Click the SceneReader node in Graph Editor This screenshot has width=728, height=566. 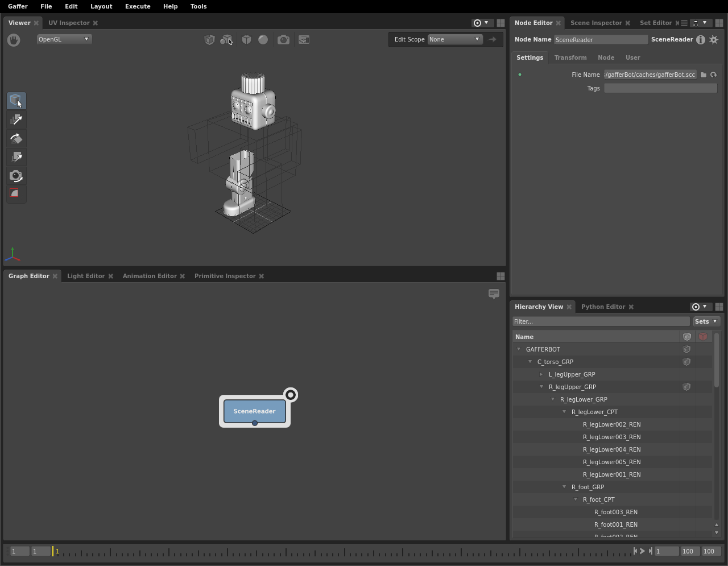(x=254, y=411)
